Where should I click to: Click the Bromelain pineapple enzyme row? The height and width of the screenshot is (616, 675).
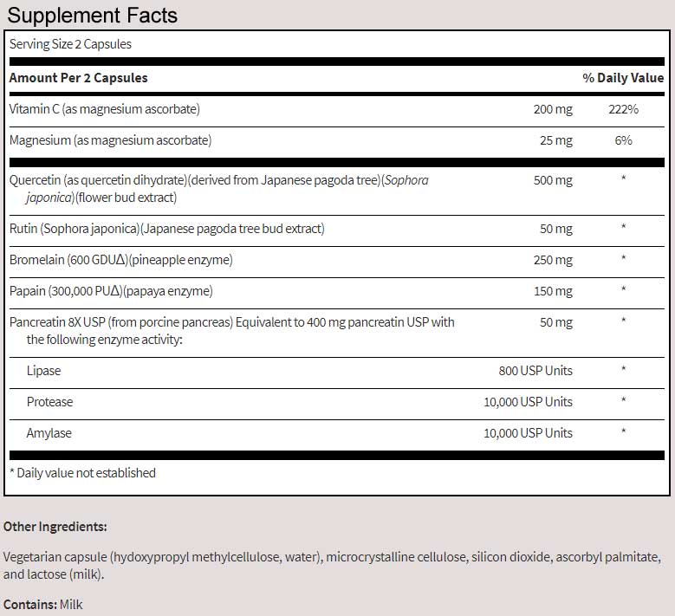click(120, 260)
